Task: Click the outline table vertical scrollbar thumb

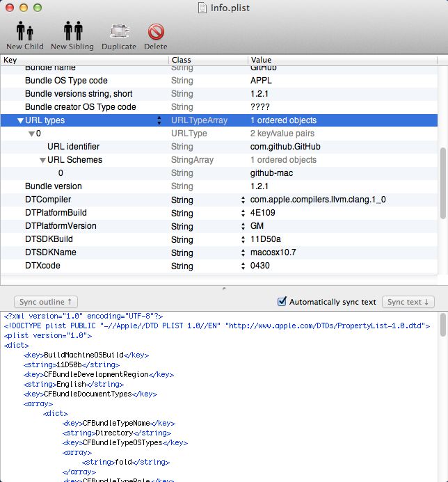Action: point(443,183)
